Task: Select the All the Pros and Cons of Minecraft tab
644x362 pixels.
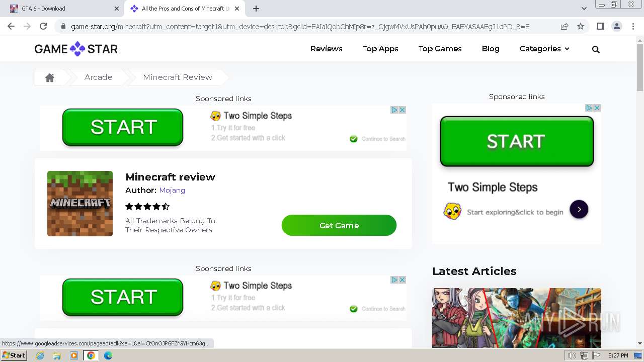Action: coord(185,9)
